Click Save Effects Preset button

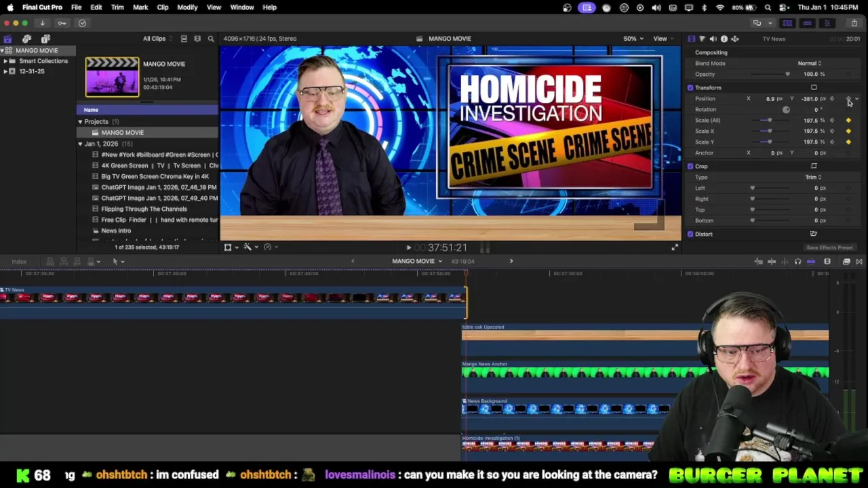tap(829, 247)
